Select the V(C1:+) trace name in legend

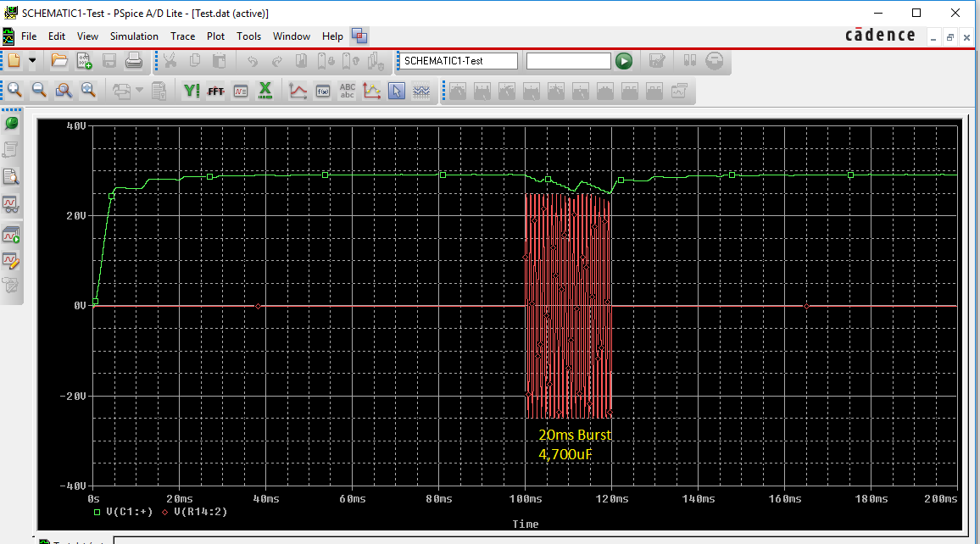(130, 512)
